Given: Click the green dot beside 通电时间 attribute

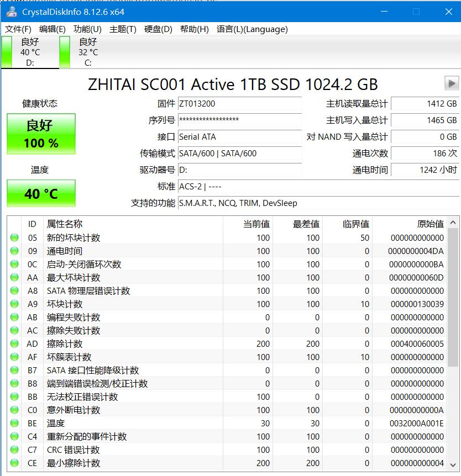Looking at the screenshot, I should tap(15, 251).
